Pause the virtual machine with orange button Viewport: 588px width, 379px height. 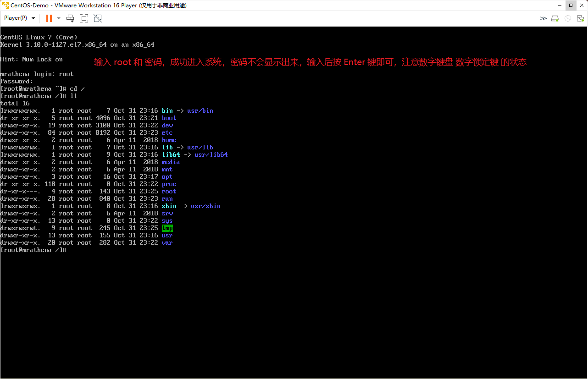(x=49, y=18)
